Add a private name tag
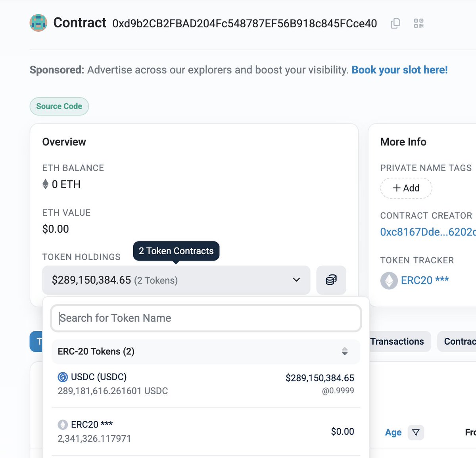 (406, 188)
